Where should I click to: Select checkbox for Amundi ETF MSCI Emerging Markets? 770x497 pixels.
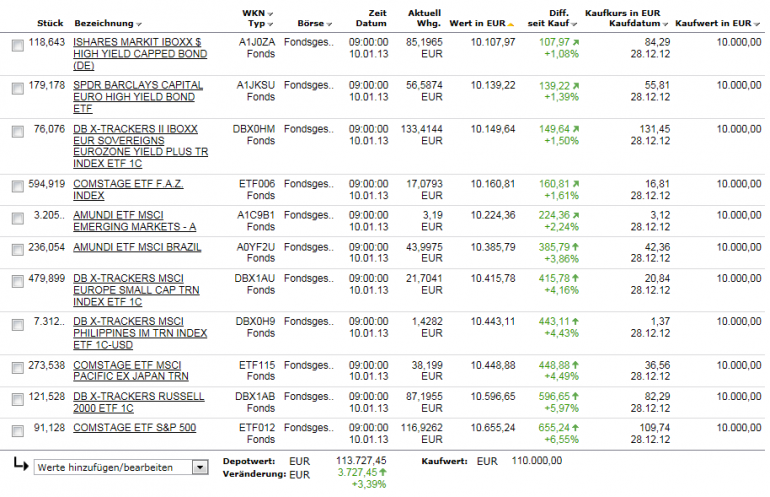(18, 218)
